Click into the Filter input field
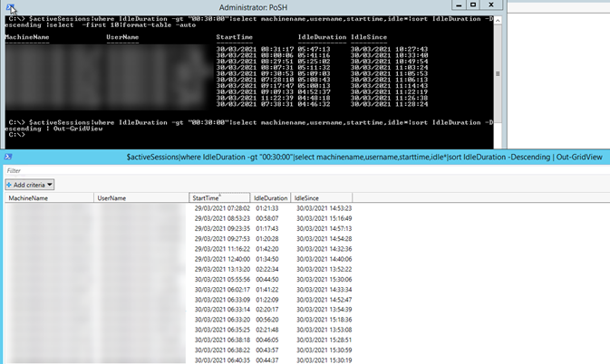Image resolution: width=610 pixels, height=364 pixels. point(306,170)
